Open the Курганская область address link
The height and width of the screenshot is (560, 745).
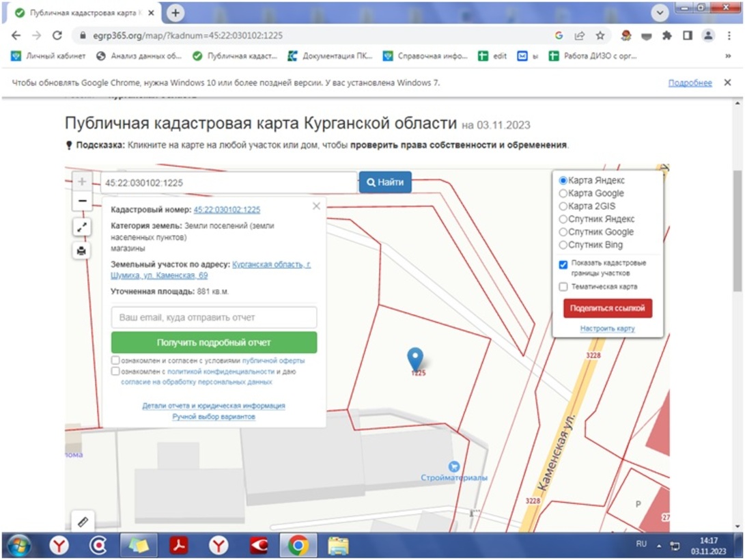(x=210, y=270)
